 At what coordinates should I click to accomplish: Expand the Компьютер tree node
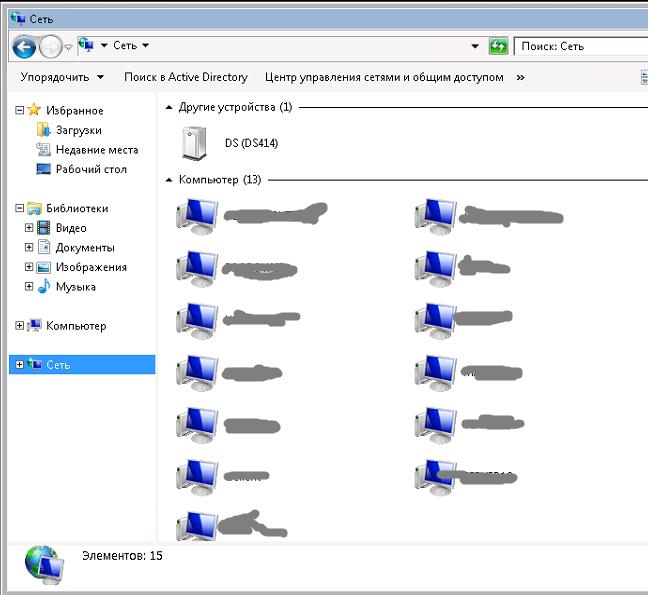point(20,326)
